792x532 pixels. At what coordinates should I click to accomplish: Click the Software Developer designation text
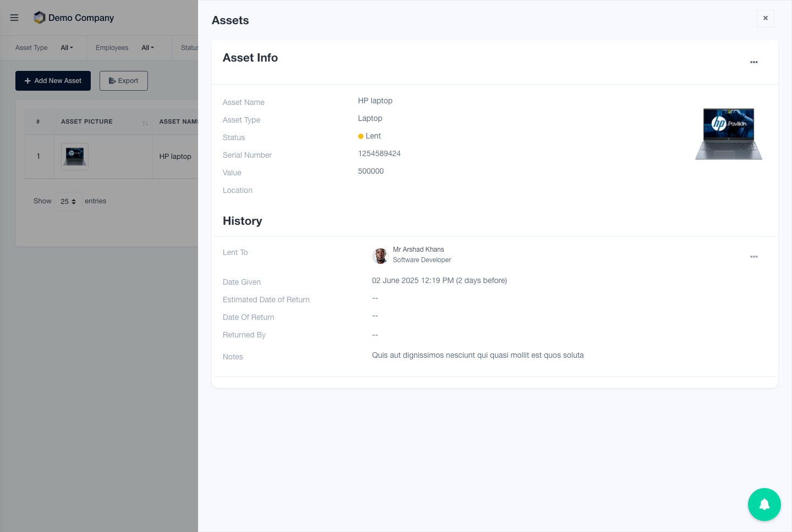coord(422,260)
